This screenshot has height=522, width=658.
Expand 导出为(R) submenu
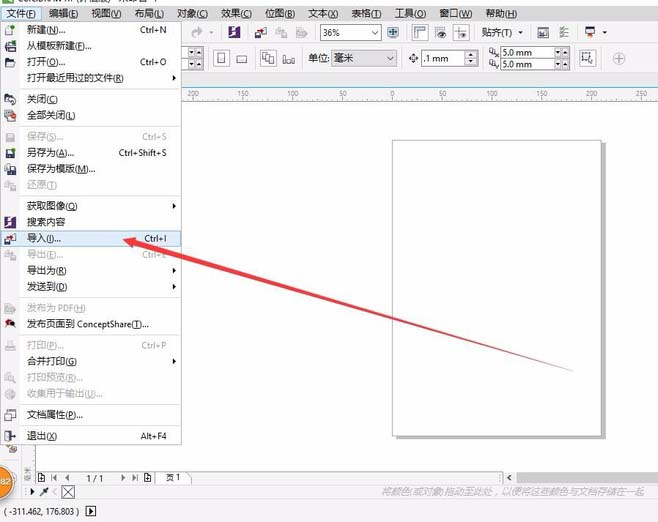[x=91, y=271]
